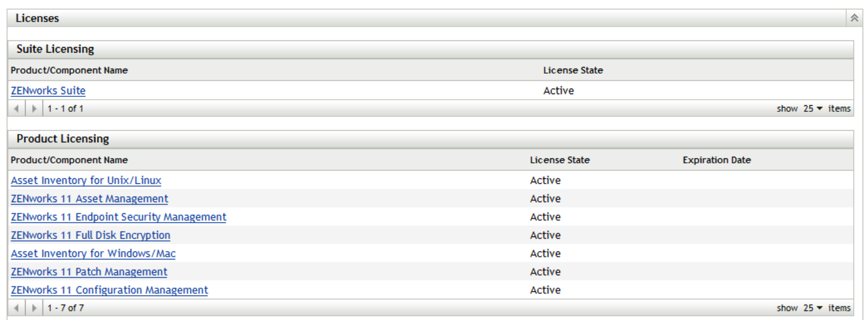Click Expiration Date column header

tap(716, 160)
